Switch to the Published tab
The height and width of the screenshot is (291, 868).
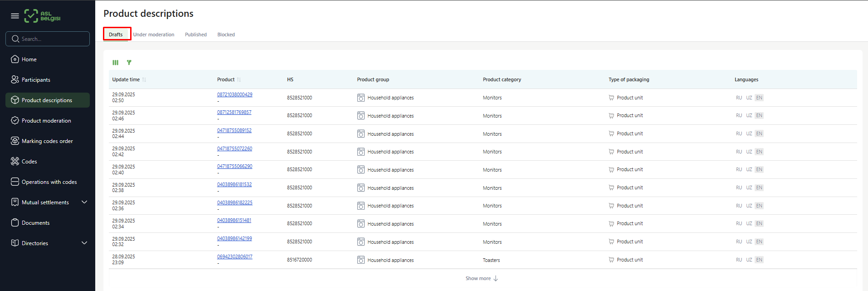[x=195, y=35]
